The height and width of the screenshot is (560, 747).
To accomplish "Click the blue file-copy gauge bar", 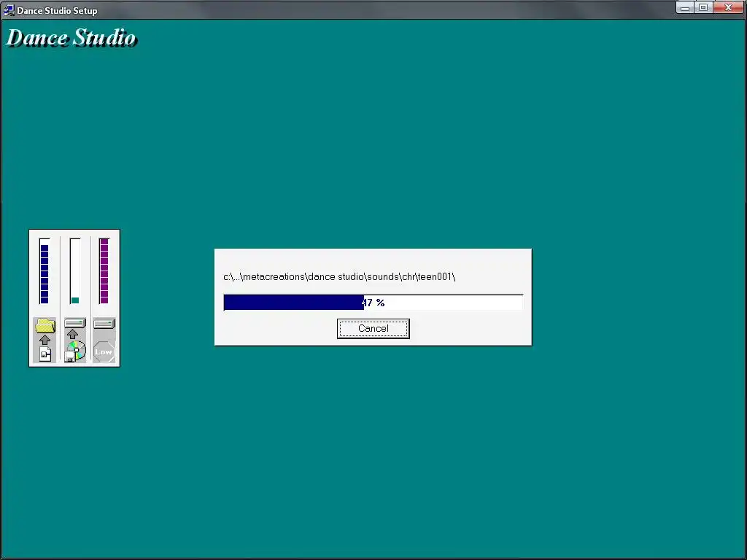I will tap(44, 271).
